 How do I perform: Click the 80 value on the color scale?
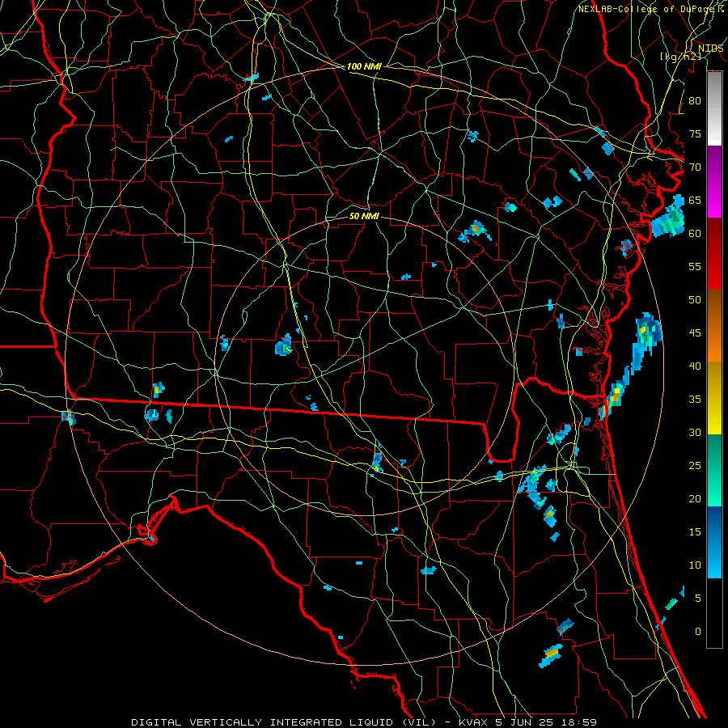click(x=695, y=101)
